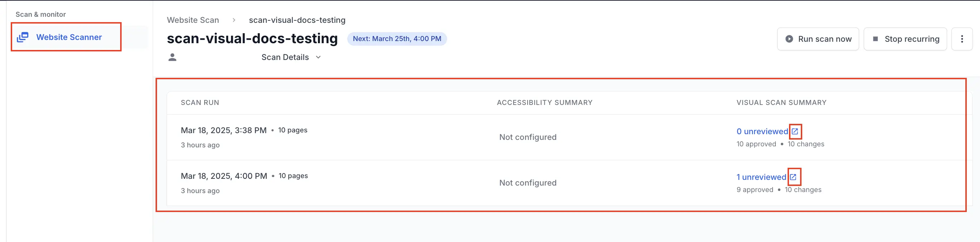Click the Run scan now button
980x242 pixels.
click(818, 39)
